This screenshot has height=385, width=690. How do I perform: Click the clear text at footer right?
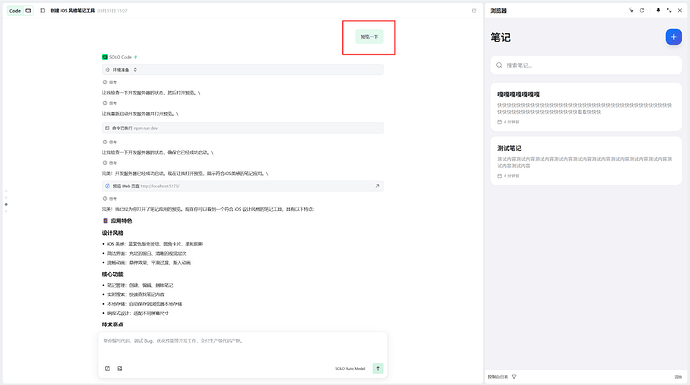click(678, 377)
